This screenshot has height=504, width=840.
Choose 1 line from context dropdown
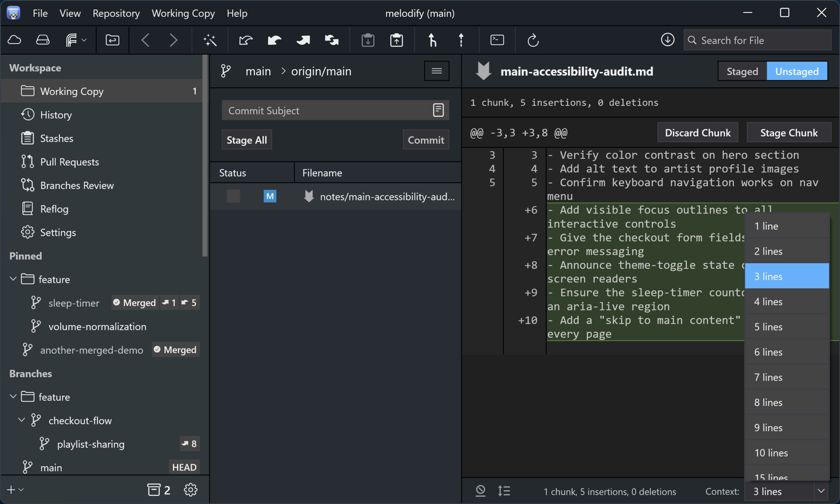(x=787, y=226)
